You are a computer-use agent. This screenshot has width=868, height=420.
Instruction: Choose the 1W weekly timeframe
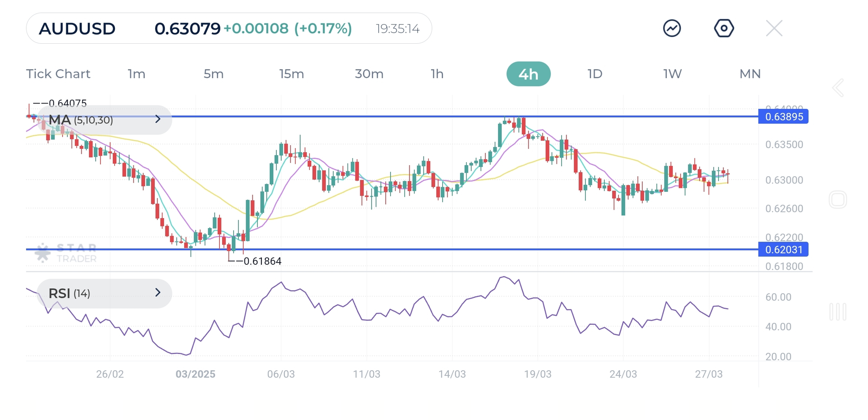pos(672,74)
